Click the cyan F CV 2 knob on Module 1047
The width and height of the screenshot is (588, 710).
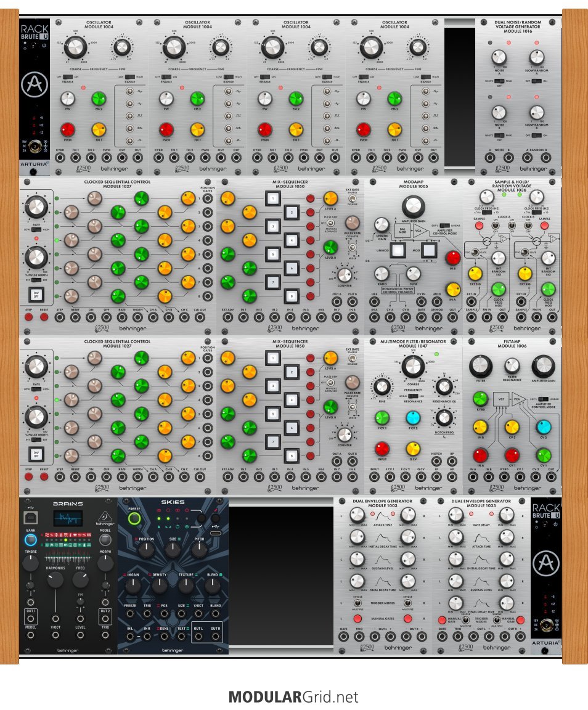[x=413, y=417]
